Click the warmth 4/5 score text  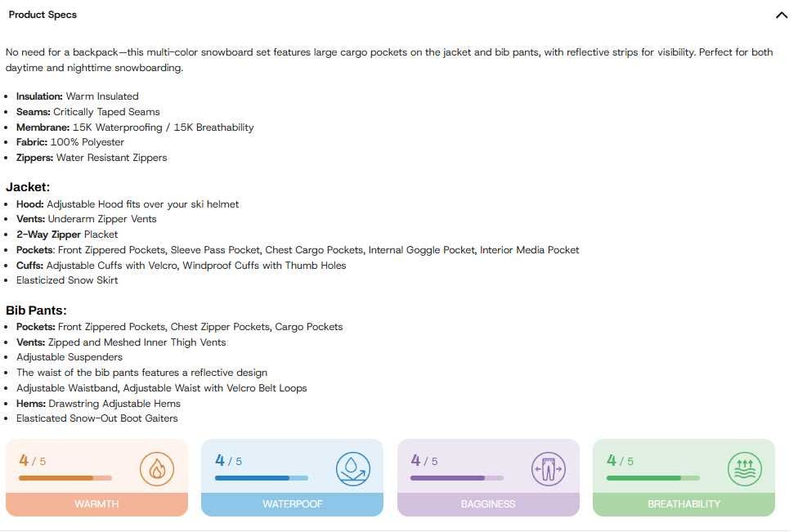33,461
